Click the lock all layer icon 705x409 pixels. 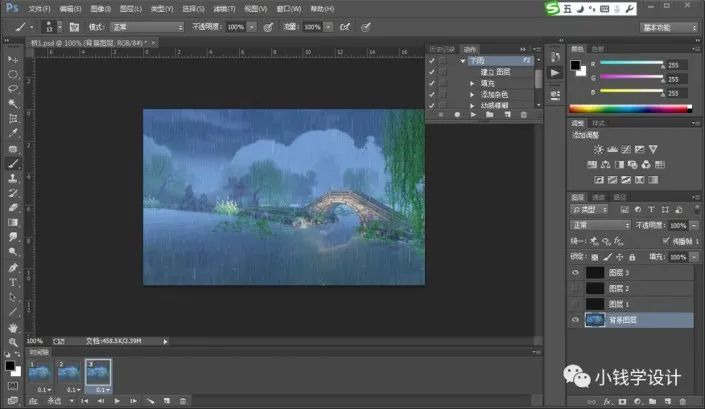[632, 257]
